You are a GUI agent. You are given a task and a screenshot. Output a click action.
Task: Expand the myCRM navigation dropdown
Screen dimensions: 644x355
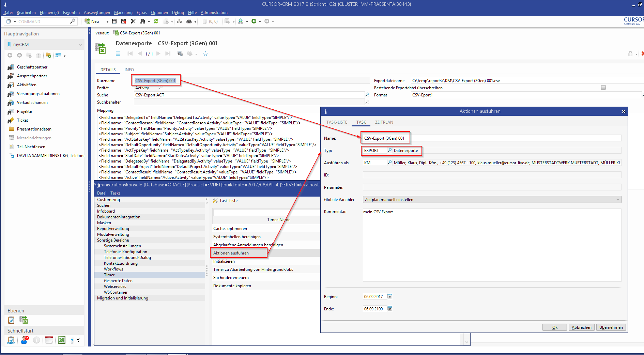(80, 45)
